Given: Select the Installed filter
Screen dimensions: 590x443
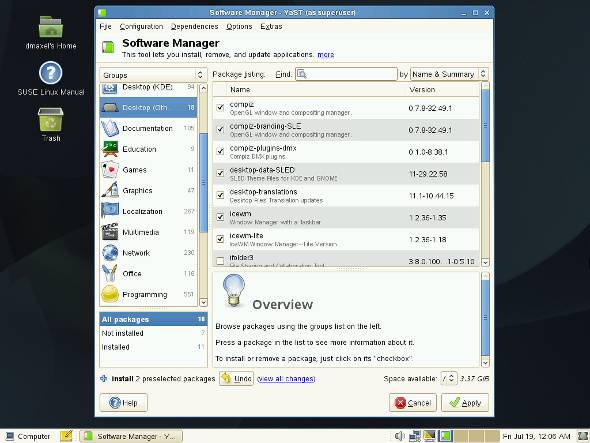Looking at the screenshot, I should point(153,347).
